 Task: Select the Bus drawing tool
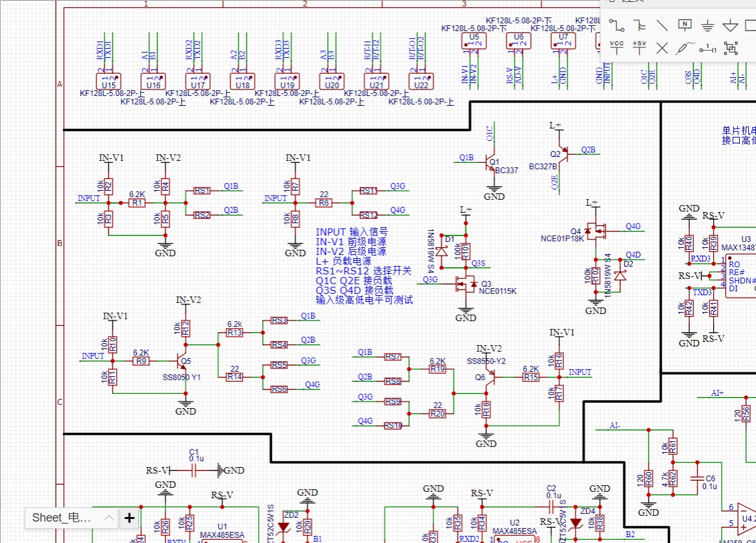tap(639, 25)
